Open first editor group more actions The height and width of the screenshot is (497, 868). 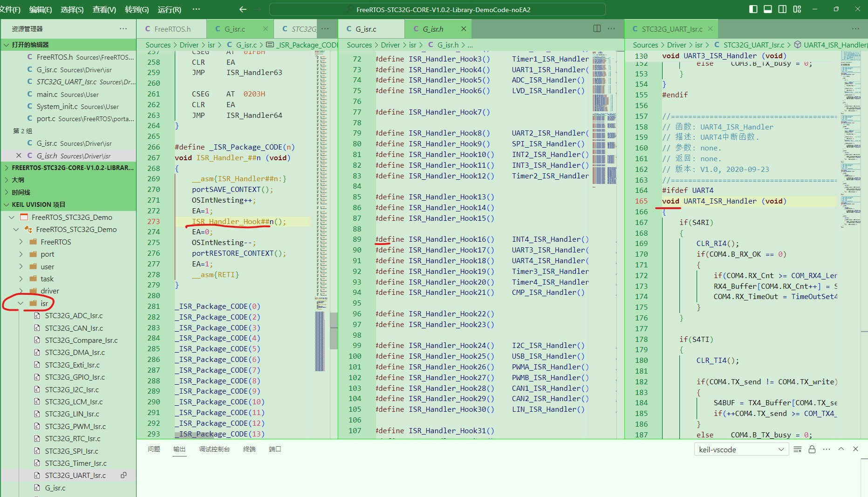click(x=325, y=29)
